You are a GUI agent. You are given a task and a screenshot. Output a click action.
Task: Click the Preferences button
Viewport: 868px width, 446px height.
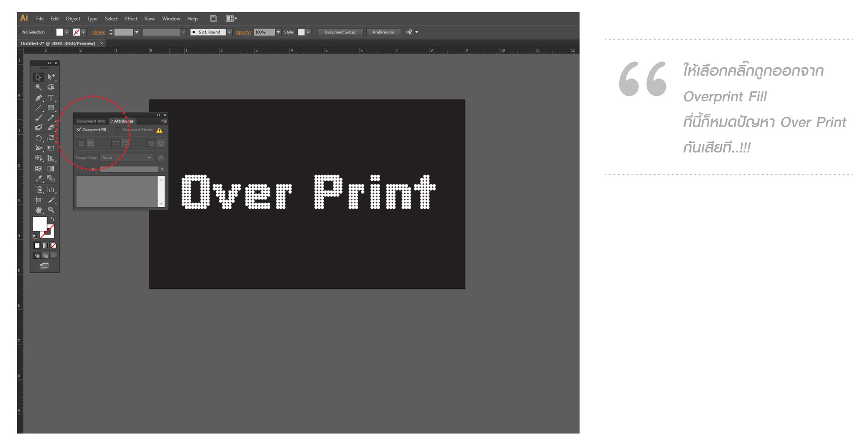point(383,32)
